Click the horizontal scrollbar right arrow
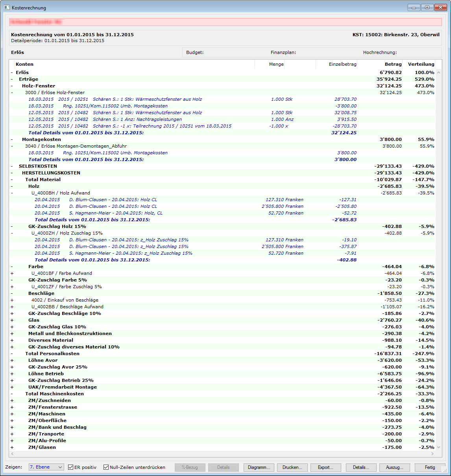The height and width of the screenshot is (476, 451). tap(432, 454)
